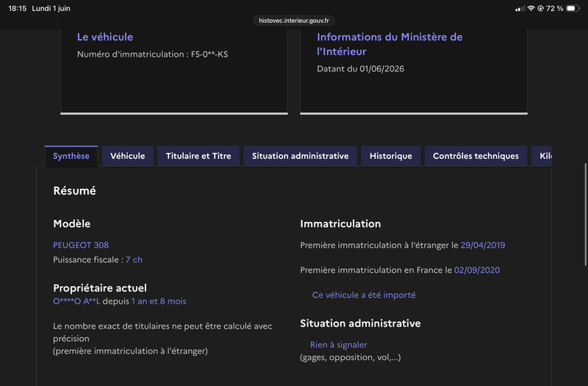Click the PEUGEOT 308 model link
This screenshot has height=386, width=588.
click(x=81, y=246)
